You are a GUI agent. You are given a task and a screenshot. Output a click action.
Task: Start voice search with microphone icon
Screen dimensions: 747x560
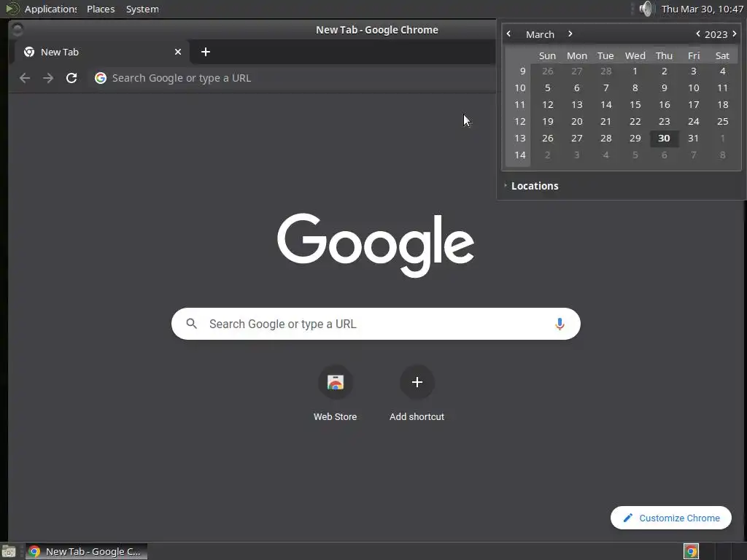tap(560, 324)
